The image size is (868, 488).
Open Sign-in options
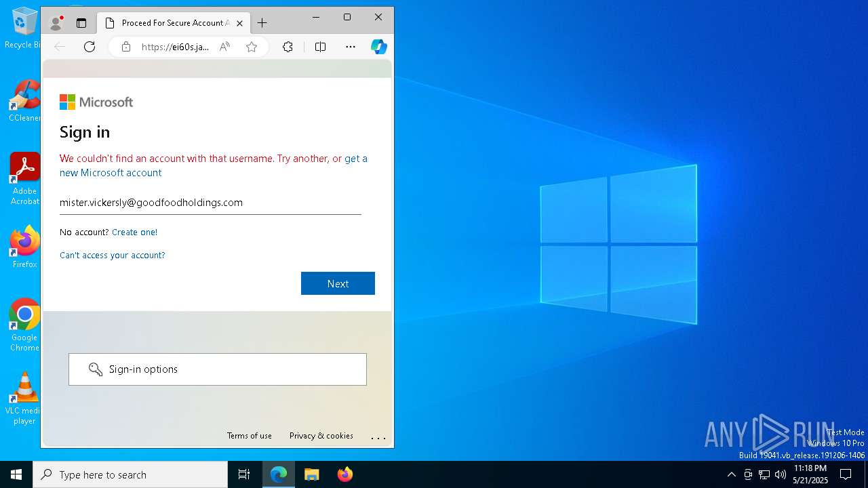[218, 369]
